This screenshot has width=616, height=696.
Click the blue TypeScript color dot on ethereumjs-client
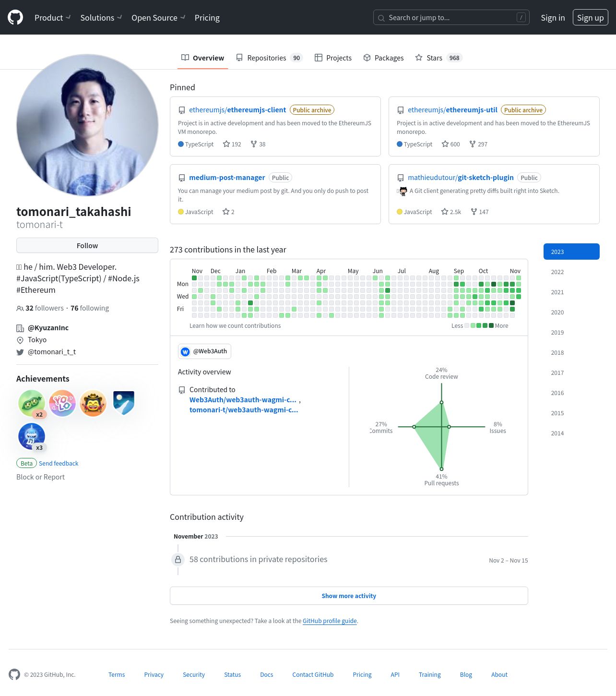[x=181, y=144]
